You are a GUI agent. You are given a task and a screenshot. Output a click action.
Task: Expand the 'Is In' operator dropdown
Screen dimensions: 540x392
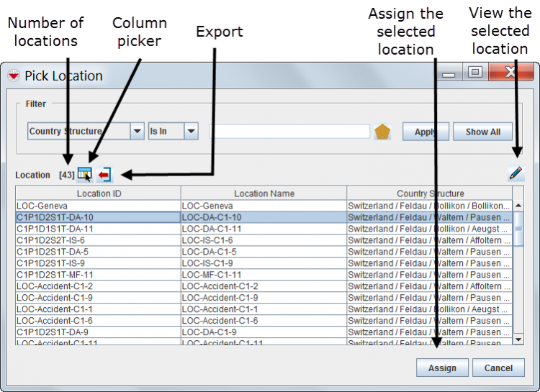(x=191, y=132)
